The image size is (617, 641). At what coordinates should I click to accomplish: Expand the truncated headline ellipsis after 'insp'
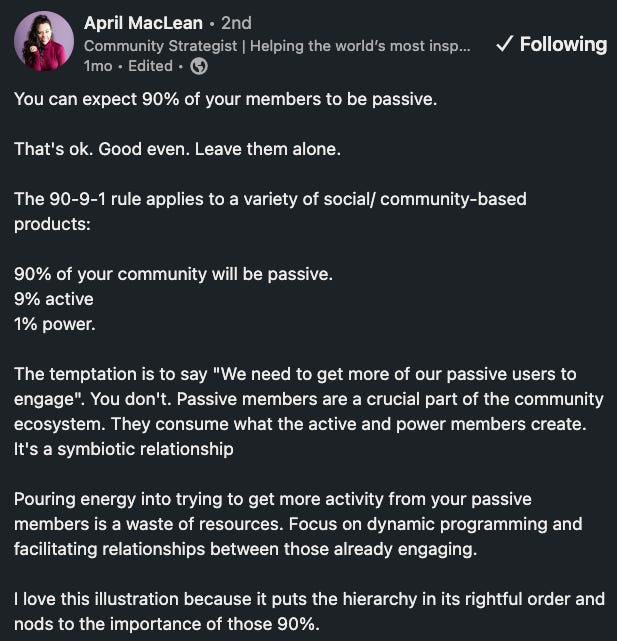coord(462,46)
